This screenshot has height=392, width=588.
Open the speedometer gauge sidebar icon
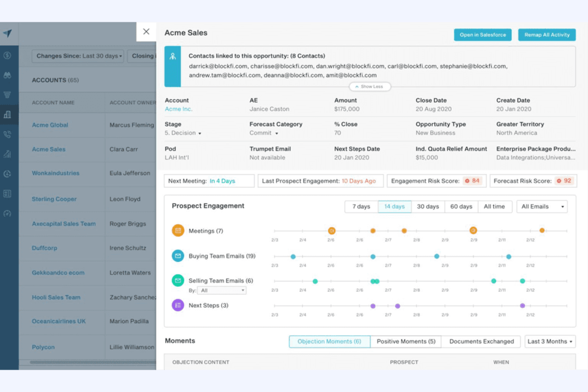(7, 214)
